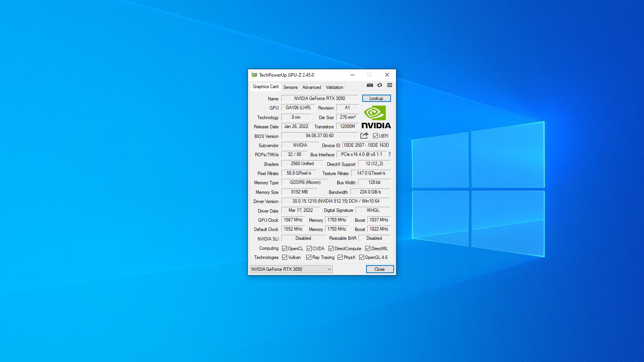Click the Release Date field Jan 26, 2022
This screenshot has width=644, height=362.
pyautogui.click(x=296, y=126)
